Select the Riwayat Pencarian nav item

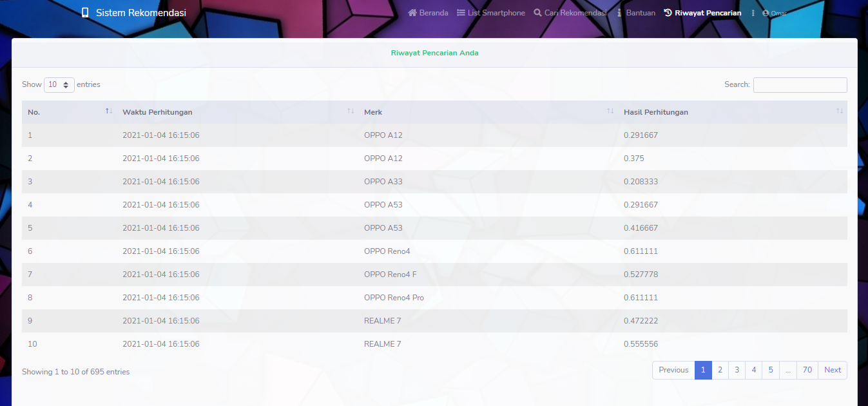[702, 13]
